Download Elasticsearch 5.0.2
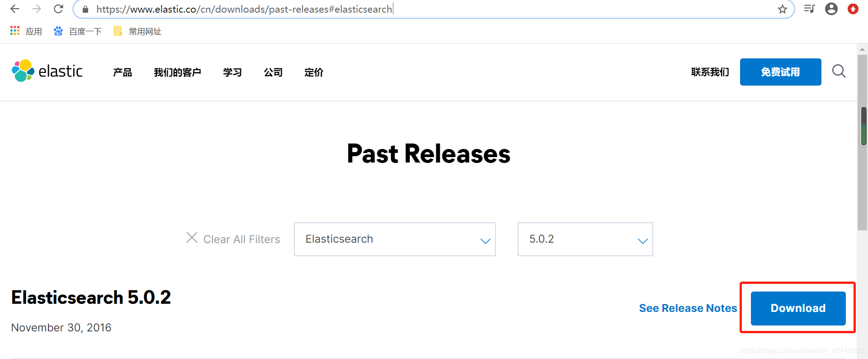Screen dimensions: 868x359 [798, 308]
